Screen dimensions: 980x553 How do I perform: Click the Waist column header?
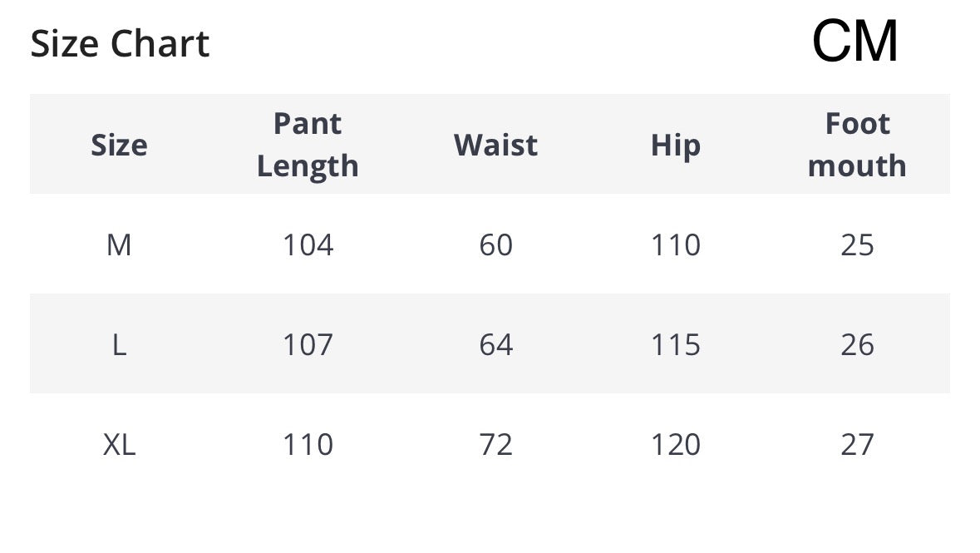pyautogui.click(x=495, y=145)
